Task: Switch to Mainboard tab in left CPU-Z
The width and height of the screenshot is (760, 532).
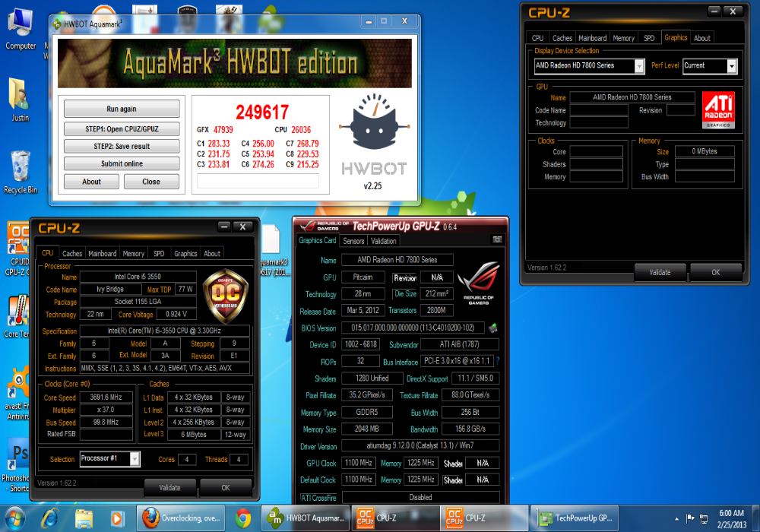Action: pyautogui.click(x=103, y=253)
